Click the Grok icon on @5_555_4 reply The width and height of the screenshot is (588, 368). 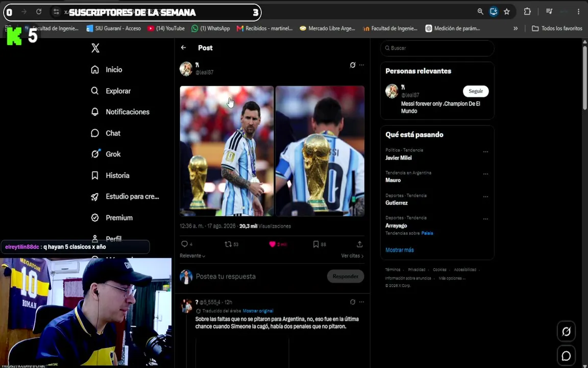tap(353, 302)
